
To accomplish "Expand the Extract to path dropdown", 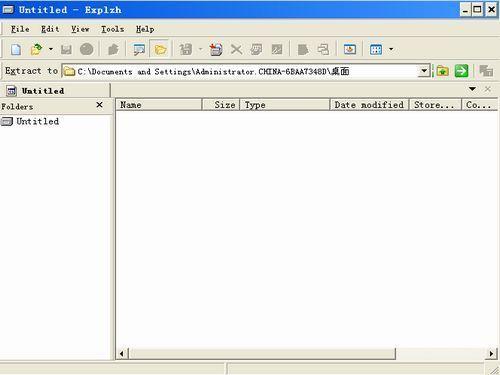I will [424, 71].
